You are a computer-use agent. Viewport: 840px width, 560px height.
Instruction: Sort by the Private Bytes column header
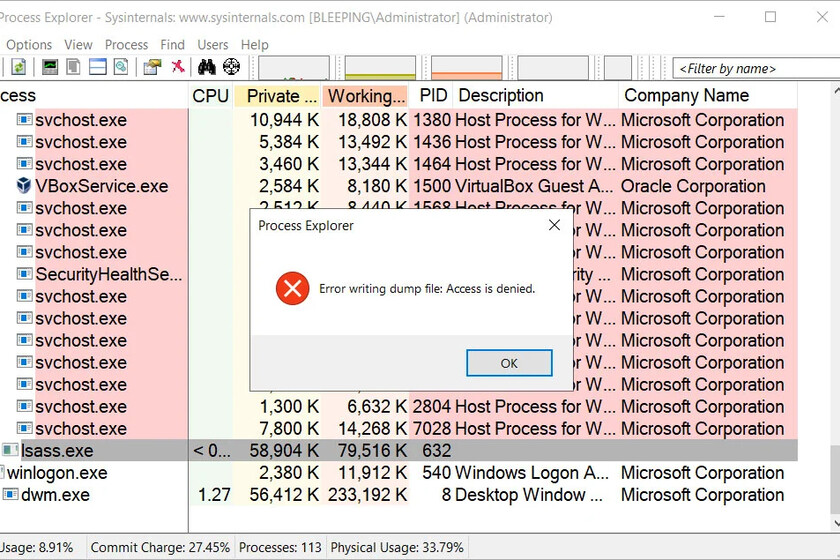pyautogui.click(x=277, y=96)
